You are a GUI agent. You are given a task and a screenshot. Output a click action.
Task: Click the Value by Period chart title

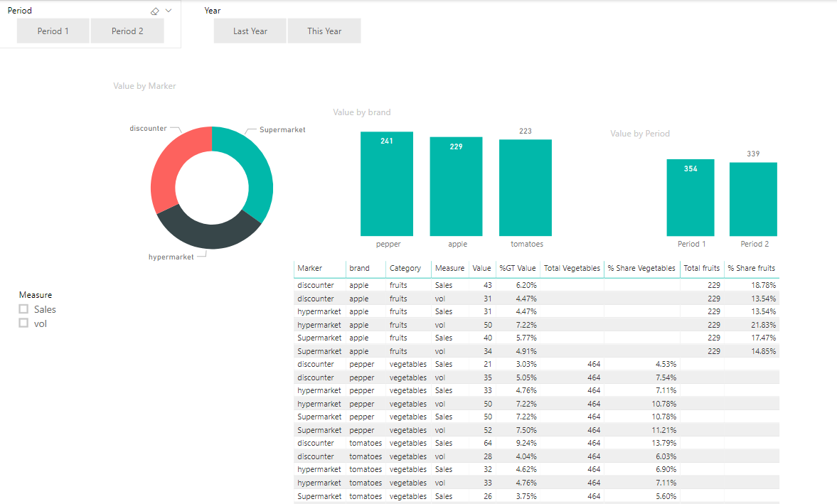click(639, 134)
